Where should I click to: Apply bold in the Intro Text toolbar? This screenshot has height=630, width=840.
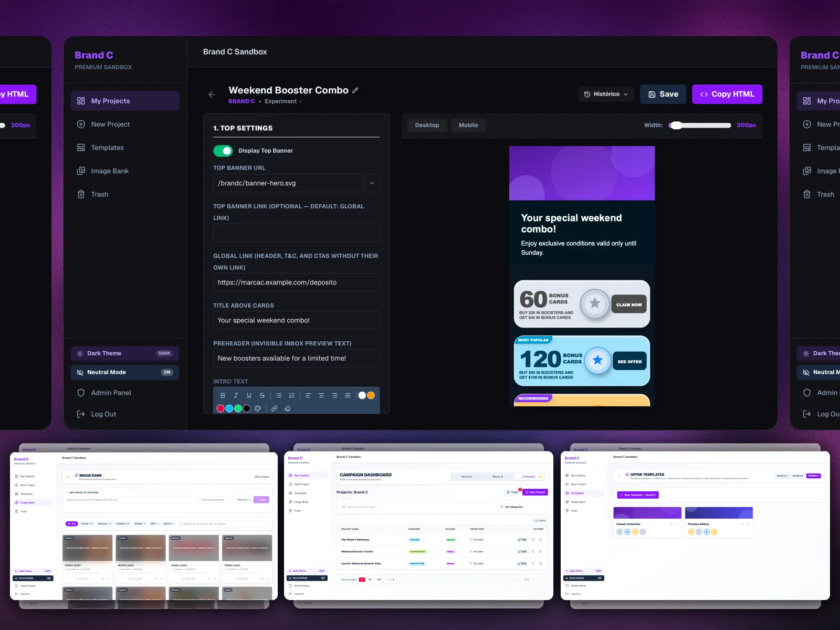[x=223, y=395]
